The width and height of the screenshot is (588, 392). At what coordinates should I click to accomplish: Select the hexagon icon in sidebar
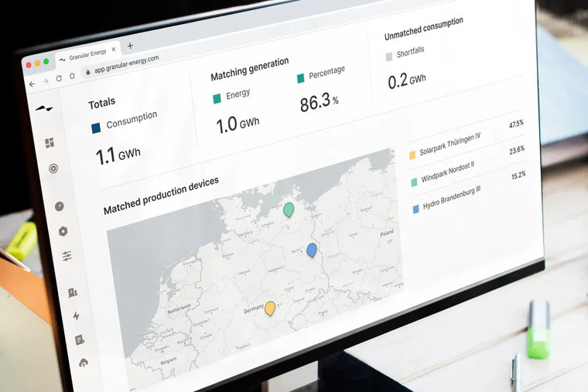click(x=63, y=230)
